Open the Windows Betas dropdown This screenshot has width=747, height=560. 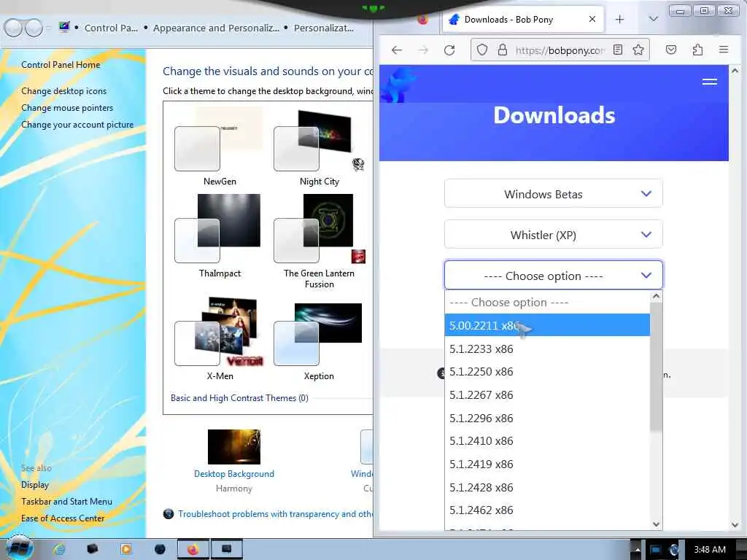coord(553,194)
